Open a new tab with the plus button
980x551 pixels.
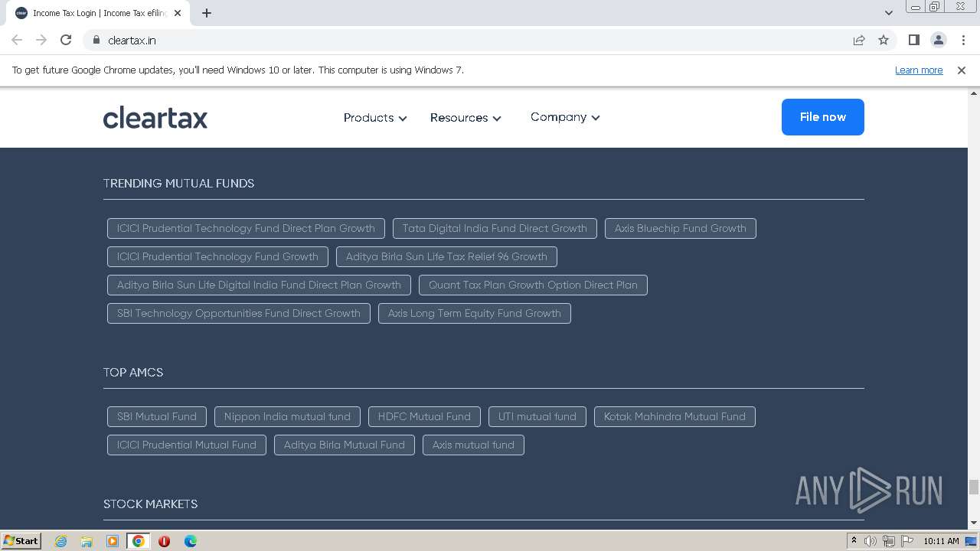[x=207, y=13]
